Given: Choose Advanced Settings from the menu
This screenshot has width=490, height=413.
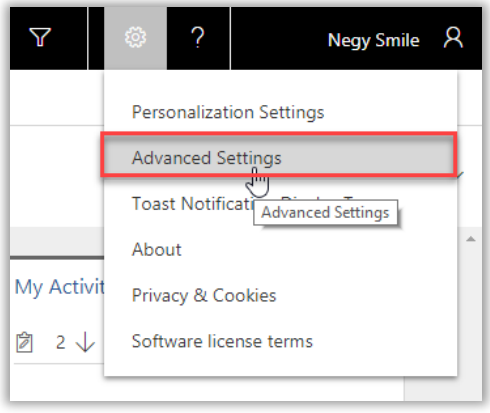Looking at the screenshot, I should click(x=279, y=154).
